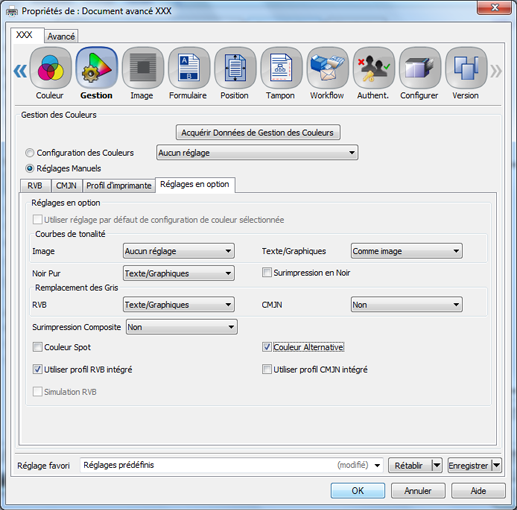The height and width of the screenshot is (510, 517).
Task: Open the Image settings icon
Action: 143,68
